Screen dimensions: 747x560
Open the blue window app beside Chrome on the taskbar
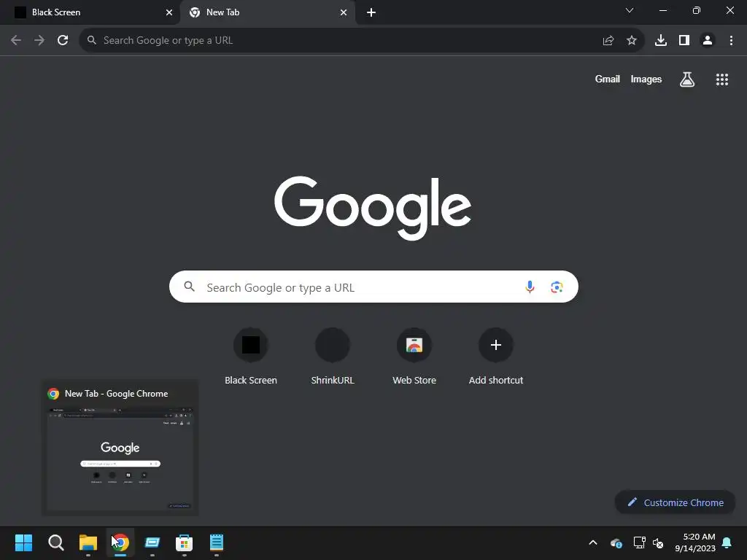(152, 542)
